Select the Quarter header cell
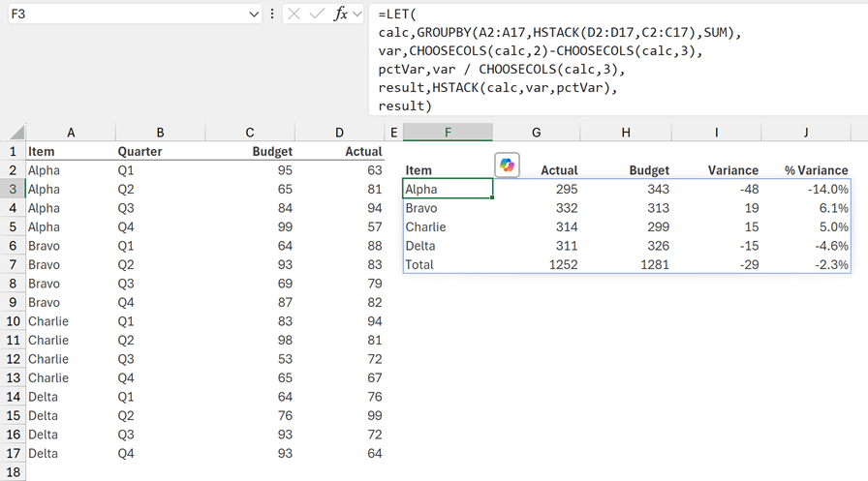Screen dimensions: 868x481 (160, 151)
